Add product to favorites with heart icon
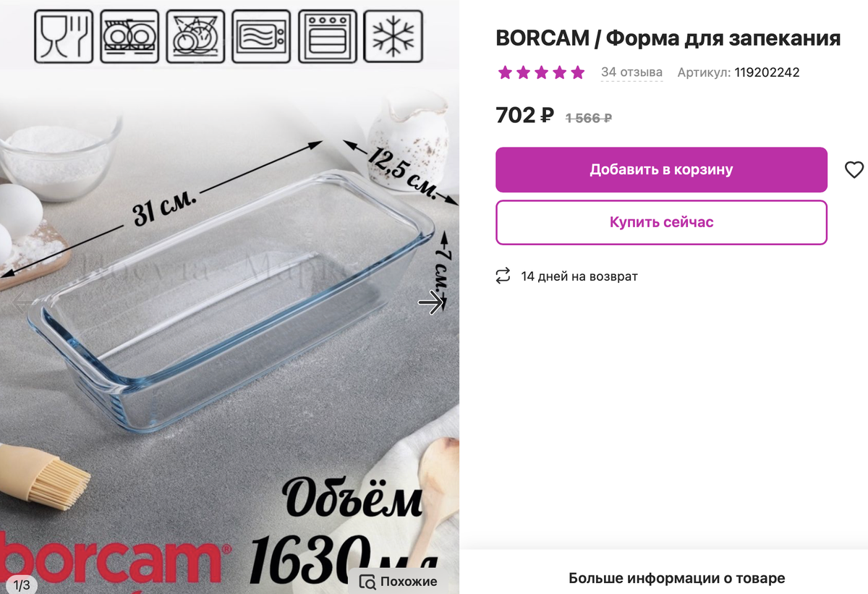The image size is (868, 594). click(x=854, y=170)
